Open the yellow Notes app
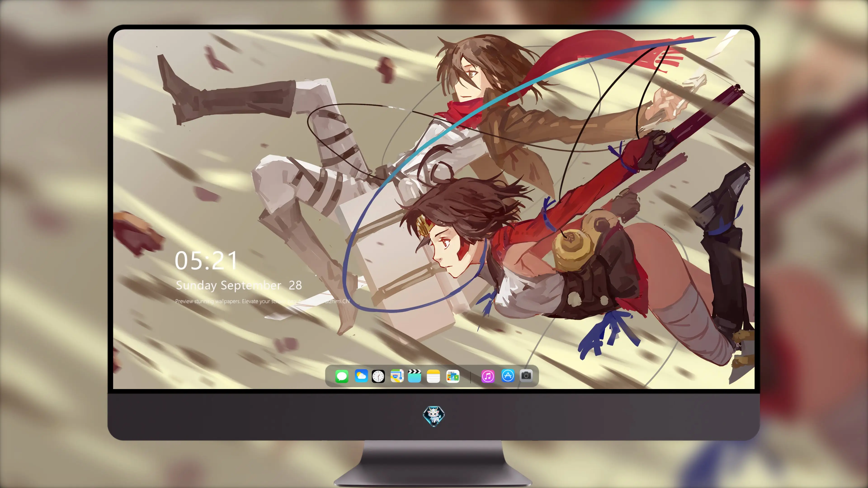 [433, 376]
